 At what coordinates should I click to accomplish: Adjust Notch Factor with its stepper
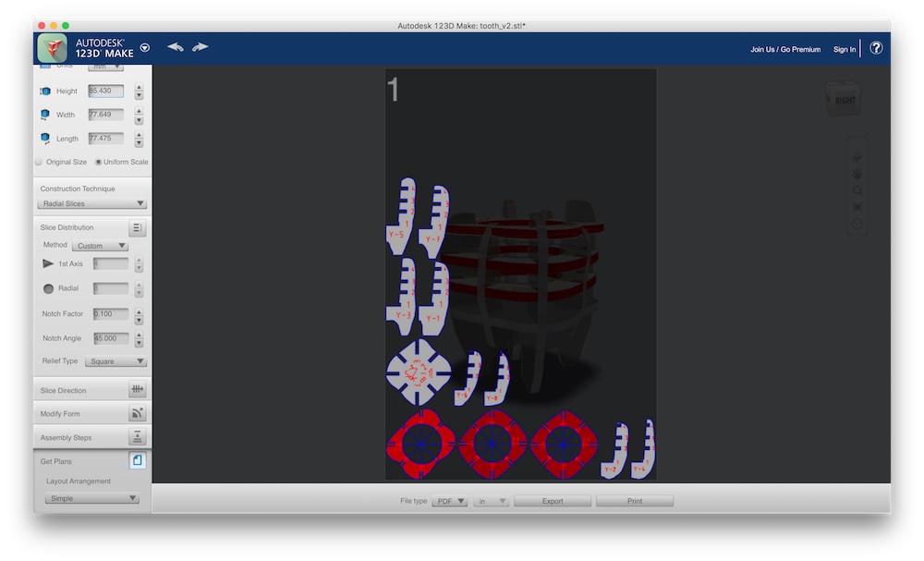point(140,316)
